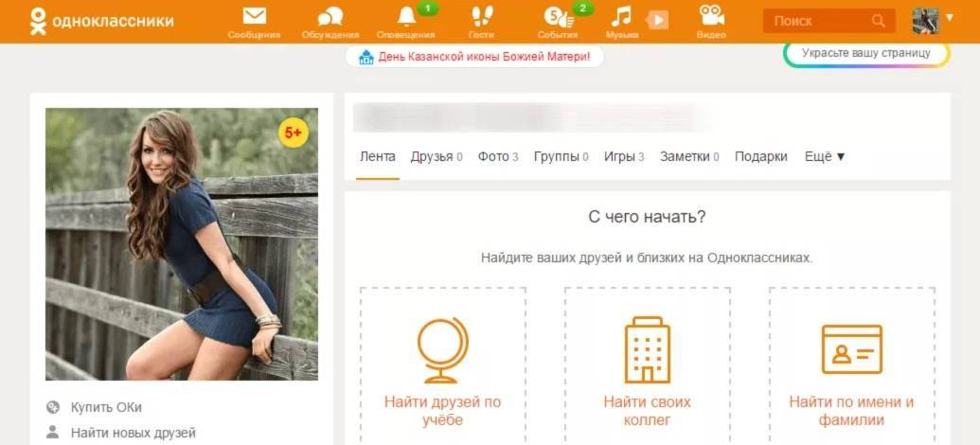
Task: Open День Казанской иконы Божией Матери banner
Action: click(475, 57)
